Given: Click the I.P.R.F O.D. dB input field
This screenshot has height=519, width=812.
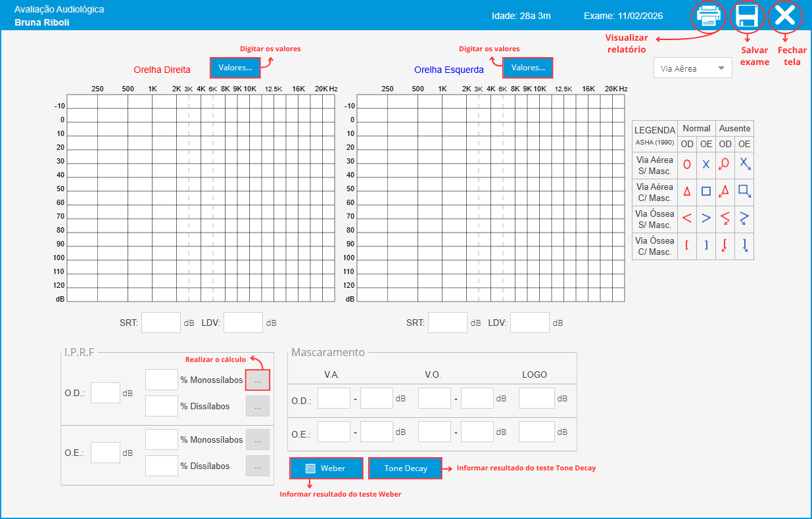Looking at the screenshot, I should click(105, 393).
